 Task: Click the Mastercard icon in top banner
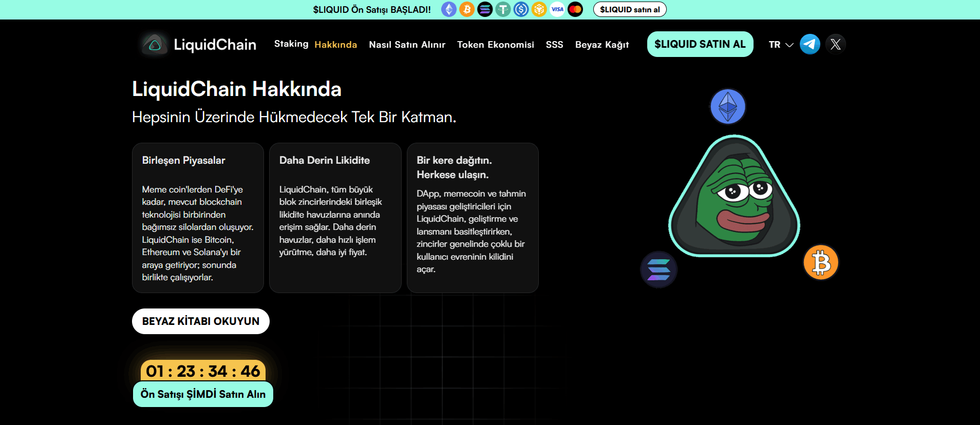click(575, 9)
